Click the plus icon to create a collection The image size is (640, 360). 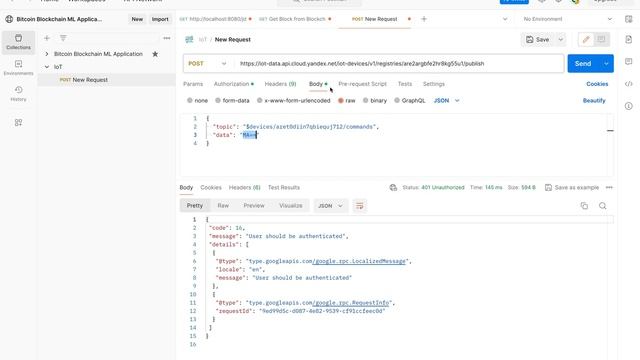[47, 38]
